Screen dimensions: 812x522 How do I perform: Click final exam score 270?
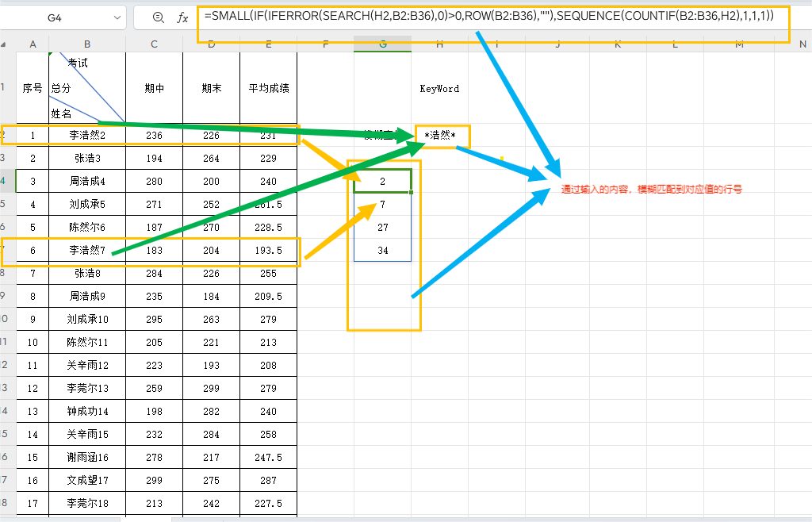[211, 227]
